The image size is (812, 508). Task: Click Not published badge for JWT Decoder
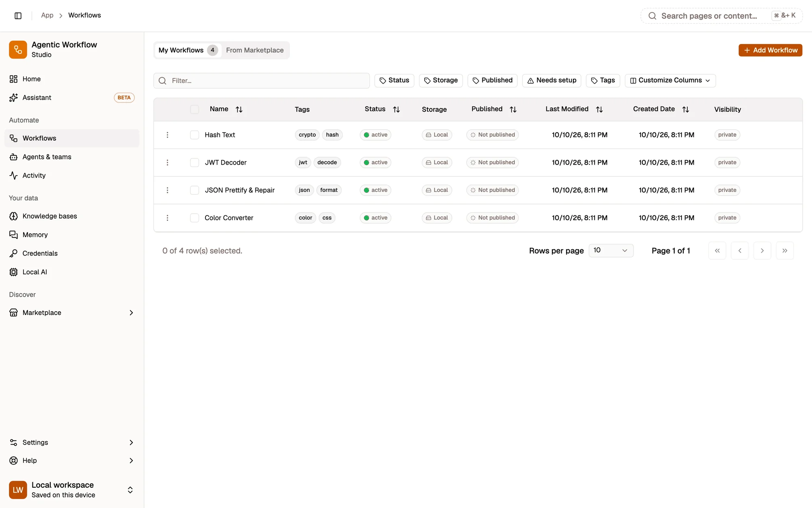492,163
